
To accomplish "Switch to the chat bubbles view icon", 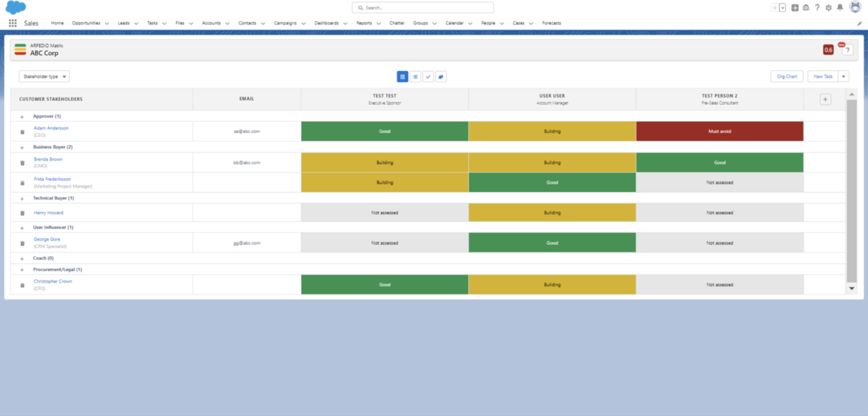I will point(441,77).
